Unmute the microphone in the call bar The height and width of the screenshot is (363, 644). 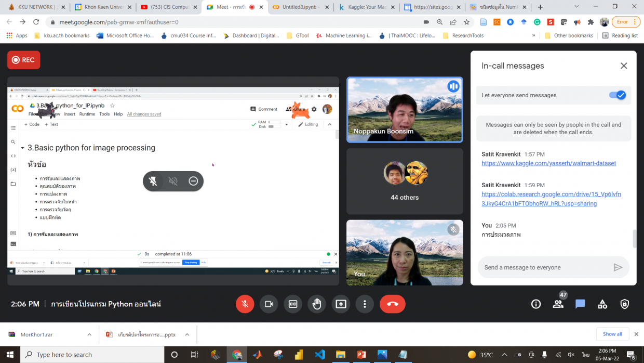click(x=245, y=304)
